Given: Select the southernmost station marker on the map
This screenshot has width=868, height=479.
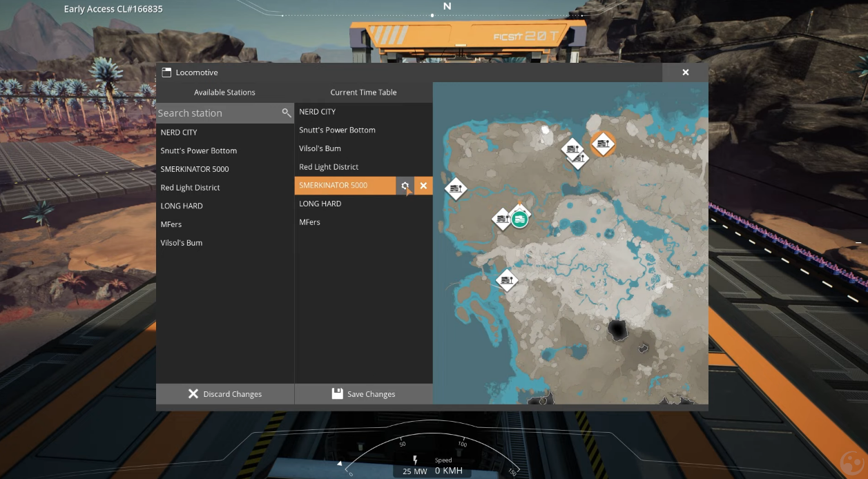Looking at the screenshot, I should click(x=507, y=280).
